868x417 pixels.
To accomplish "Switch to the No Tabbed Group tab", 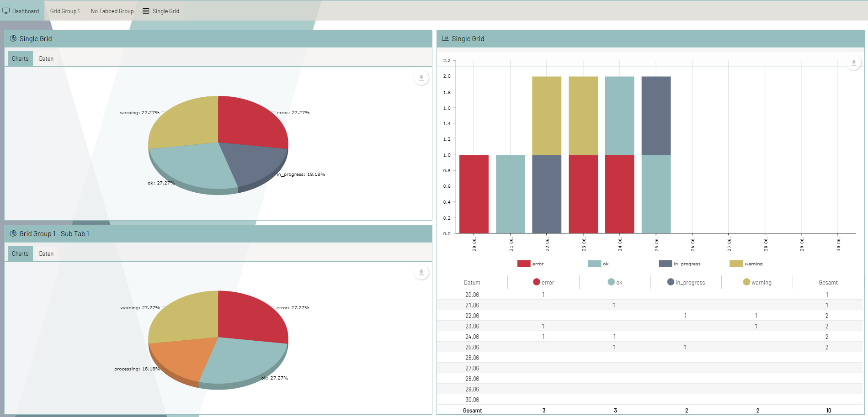I will [112, 11].
